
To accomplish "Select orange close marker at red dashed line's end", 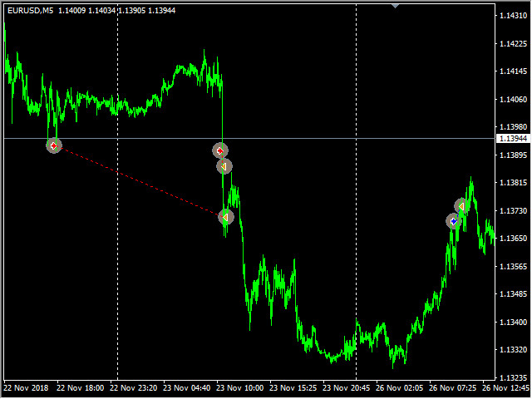I will click(x=226, y=217).
